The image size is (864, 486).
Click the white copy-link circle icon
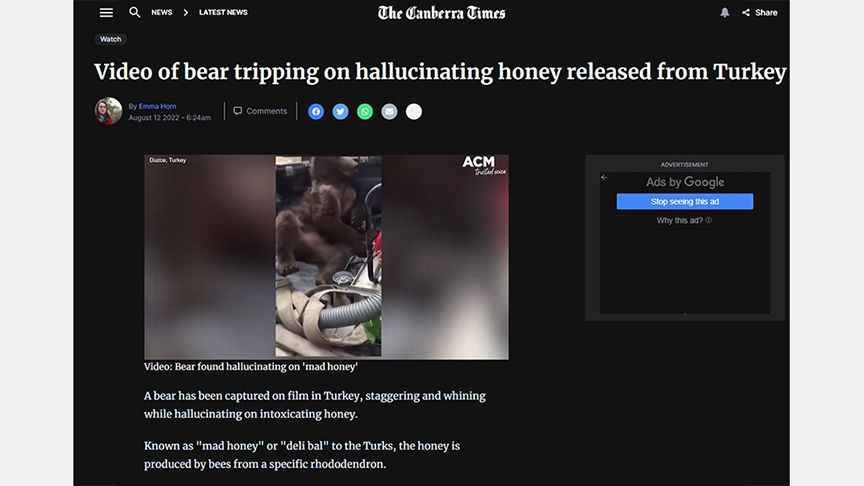[414, 111]
